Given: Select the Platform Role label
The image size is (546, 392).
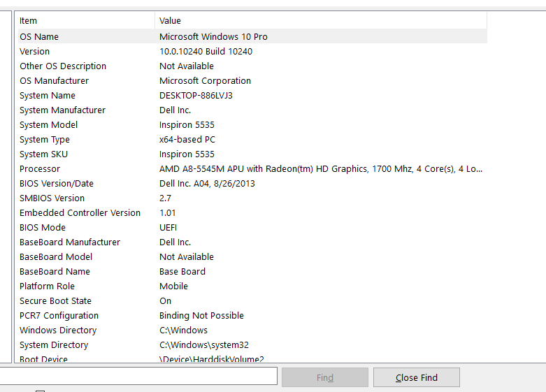Looking at the screenshot, I should pyautogui.click(x=47, y=286).
